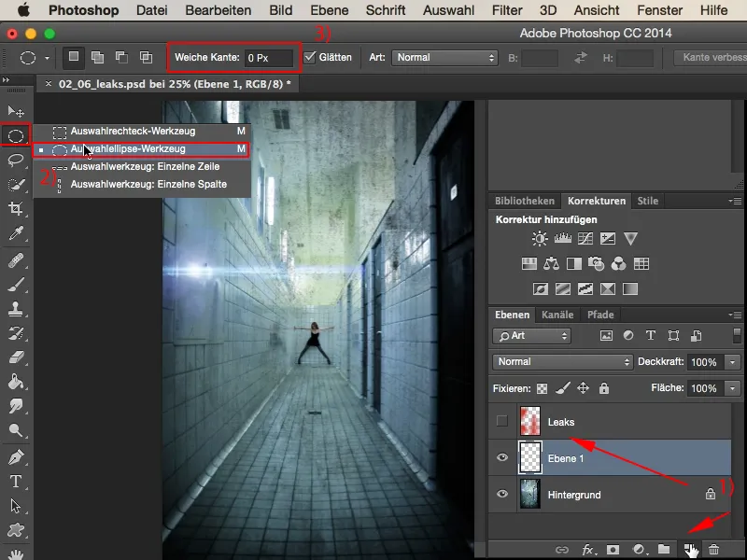
Task: Open the Deckkraft opacity slider arrow
Action: pyautogui.click(x=732, y=362)
